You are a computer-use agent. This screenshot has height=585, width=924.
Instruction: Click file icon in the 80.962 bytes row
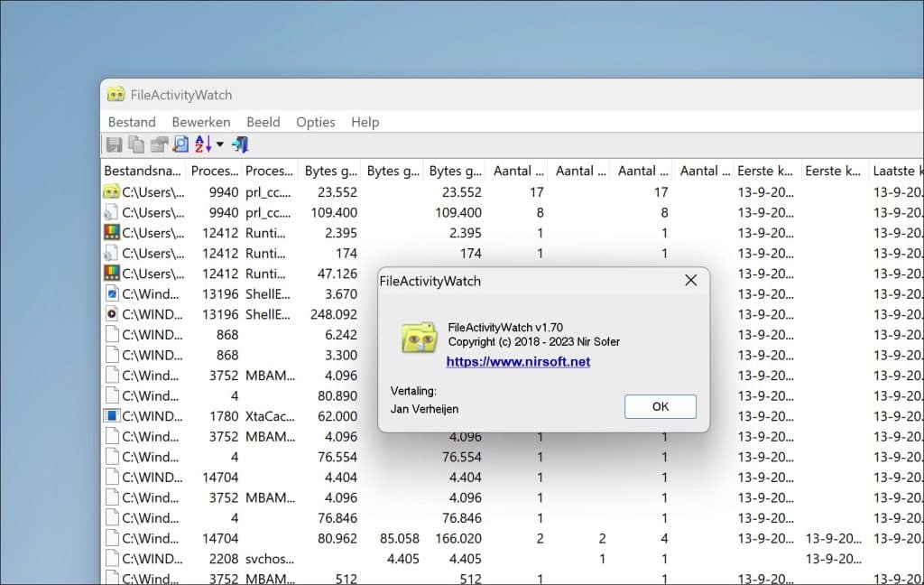[111, 538]
